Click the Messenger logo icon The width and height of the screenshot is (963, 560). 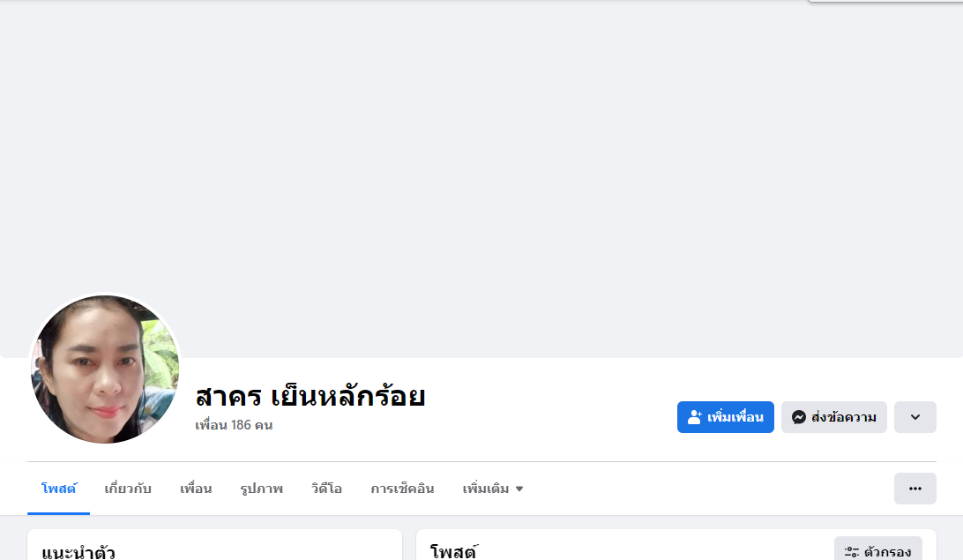point(799,417)
